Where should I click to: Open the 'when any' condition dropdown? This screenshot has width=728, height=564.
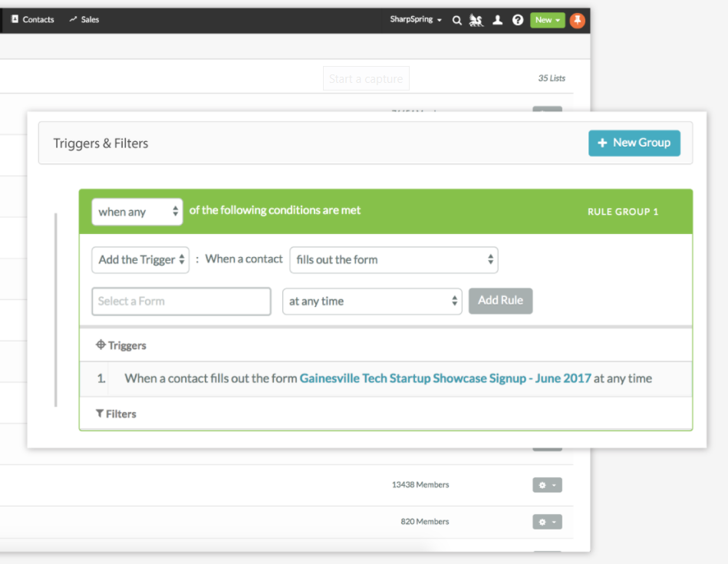click(137, 212)
